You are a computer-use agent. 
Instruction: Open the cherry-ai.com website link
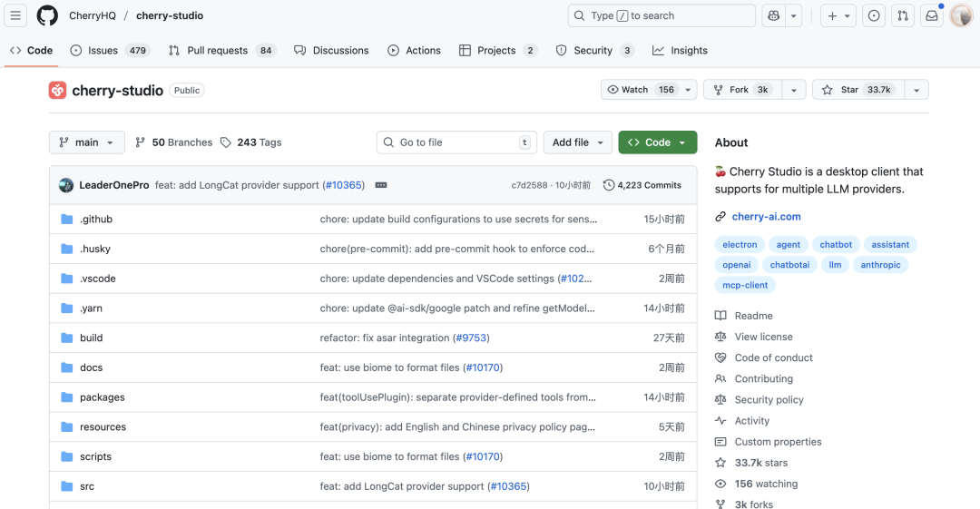click(766, 216)
